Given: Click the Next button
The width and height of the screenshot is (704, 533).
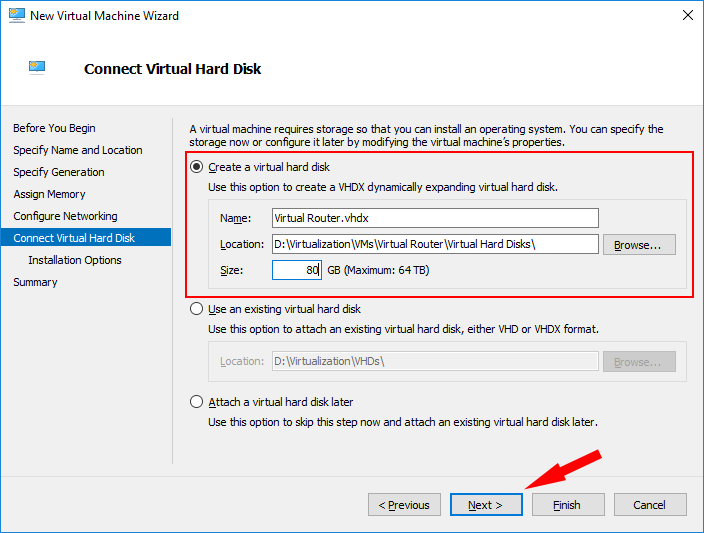Looking at the screenshot, I should tap(486, 505).
